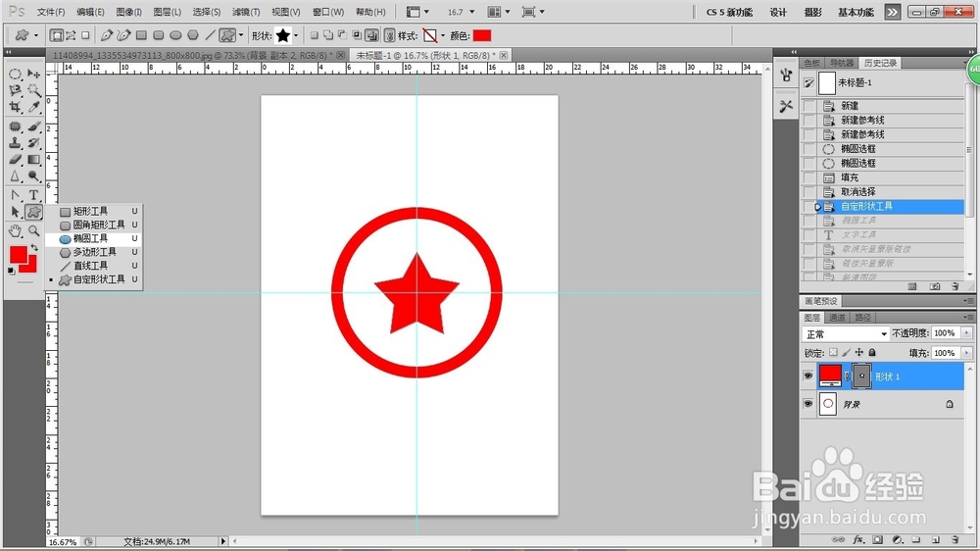Swap foreground and background colors
This screenshot has height=551, width=980.
34,248
